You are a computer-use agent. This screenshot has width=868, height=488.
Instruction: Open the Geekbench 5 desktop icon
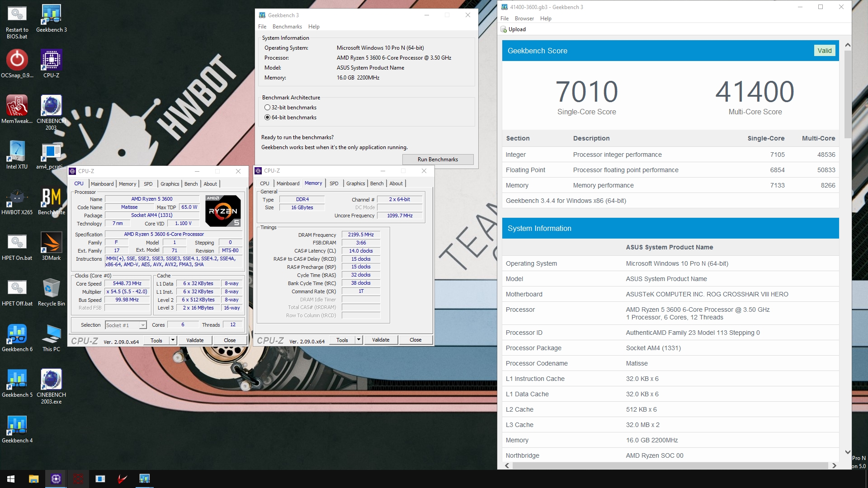click(x=17, y=383)
